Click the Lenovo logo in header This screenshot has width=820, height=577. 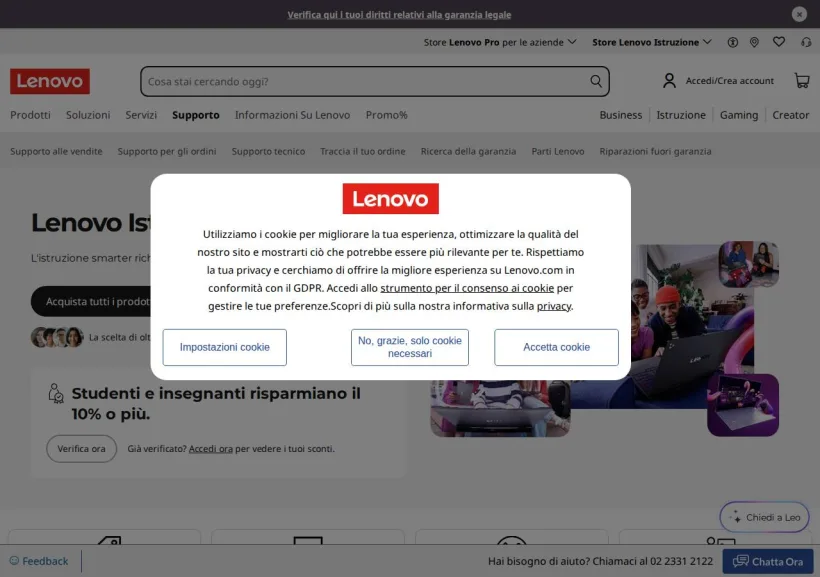pyautogui.click(x=50, y=81)
